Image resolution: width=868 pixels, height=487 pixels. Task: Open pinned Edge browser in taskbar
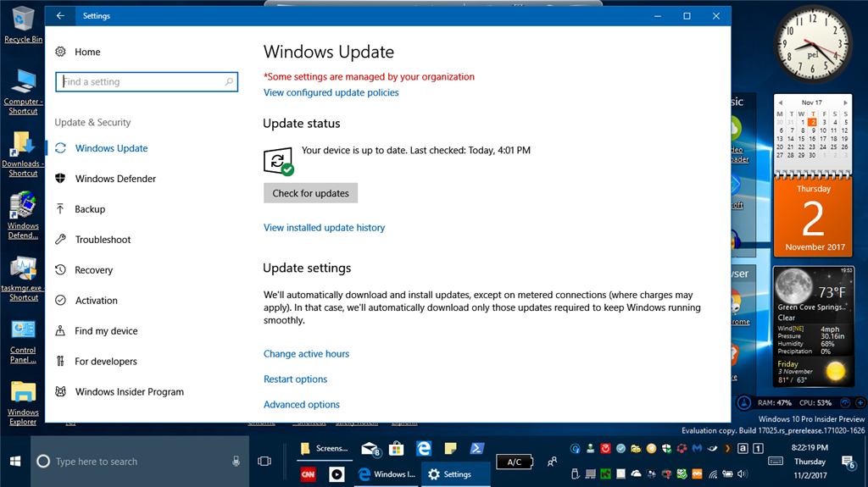(424, 449)
